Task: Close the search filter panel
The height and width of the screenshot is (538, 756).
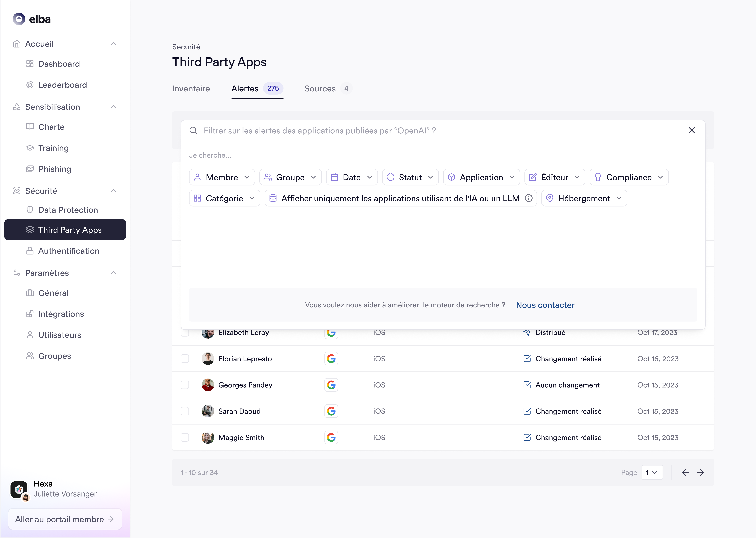Action: pyautogui.click(x=692, y=131)
